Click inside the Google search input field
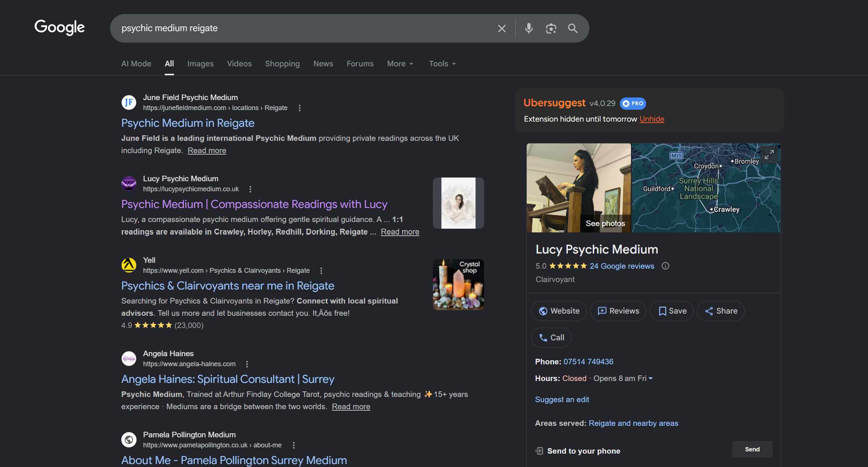868x467 pixels. tap(304, 29)
